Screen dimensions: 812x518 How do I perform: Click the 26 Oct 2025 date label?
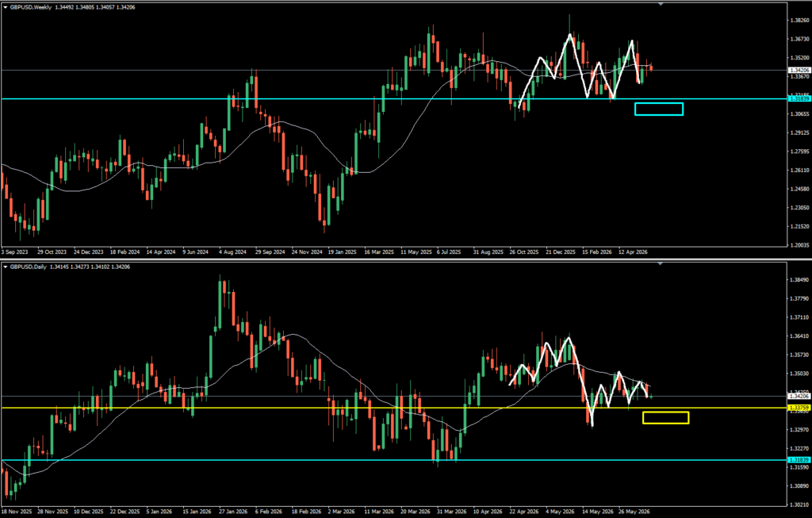(525, 252)
